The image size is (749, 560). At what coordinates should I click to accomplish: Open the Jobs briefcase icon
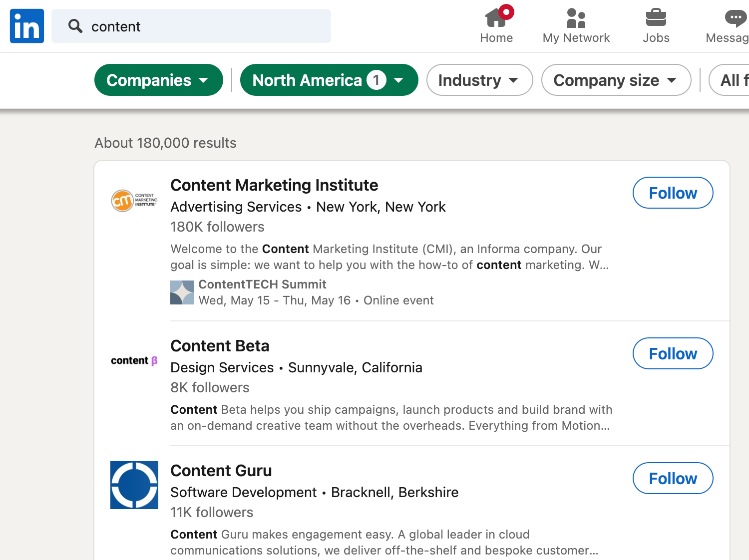click(656, 17)
